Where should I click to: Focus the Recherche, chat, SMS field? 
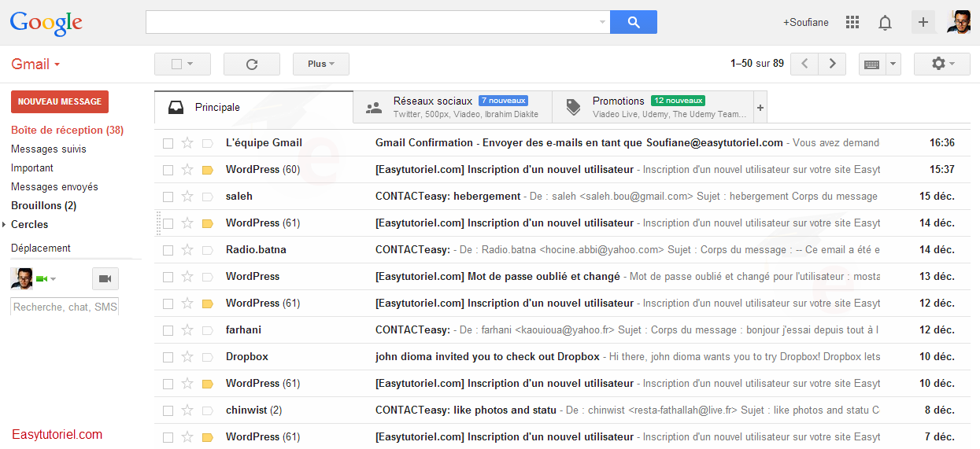coord(65,307)
